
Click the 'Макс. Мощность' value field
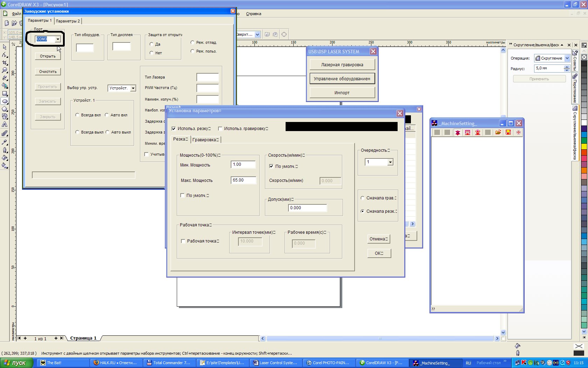click(x=243, y=180)
